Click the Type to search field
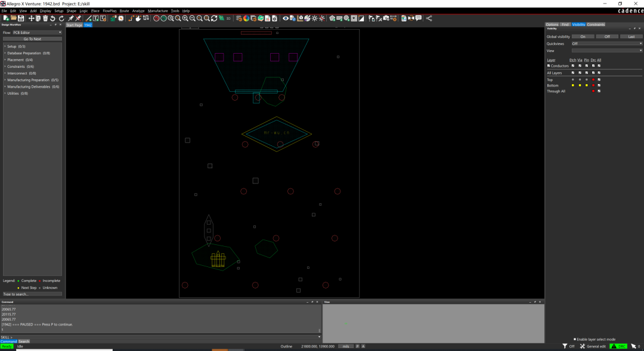The image size is (644, 351). (32, 294)
